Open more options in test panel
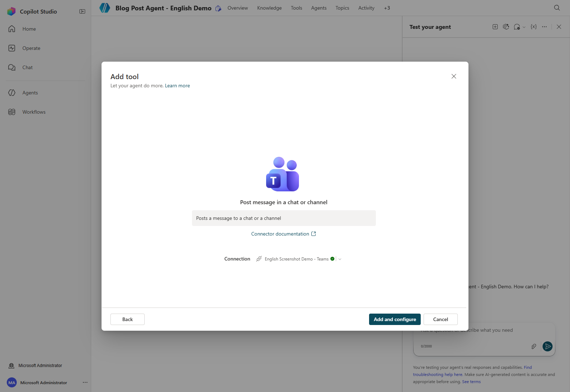Image resolution: width=570 pixels, height=392 pixels. (544, 27)
